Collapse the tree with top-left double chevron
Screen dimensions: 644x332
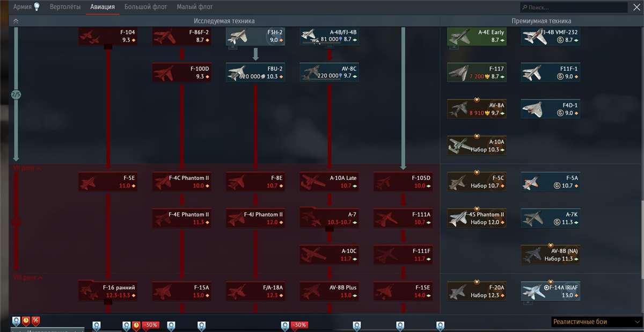tap(16, 21)
